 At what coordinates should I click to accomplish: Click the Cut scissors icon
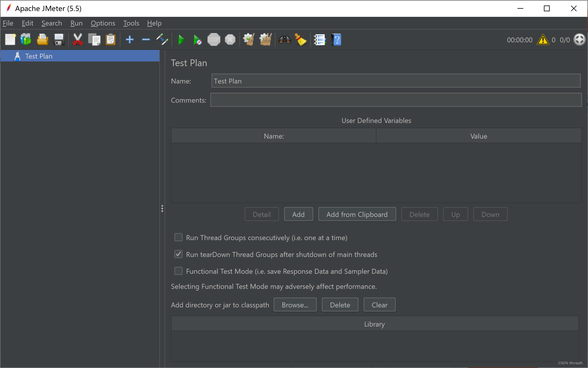(78, 40)
